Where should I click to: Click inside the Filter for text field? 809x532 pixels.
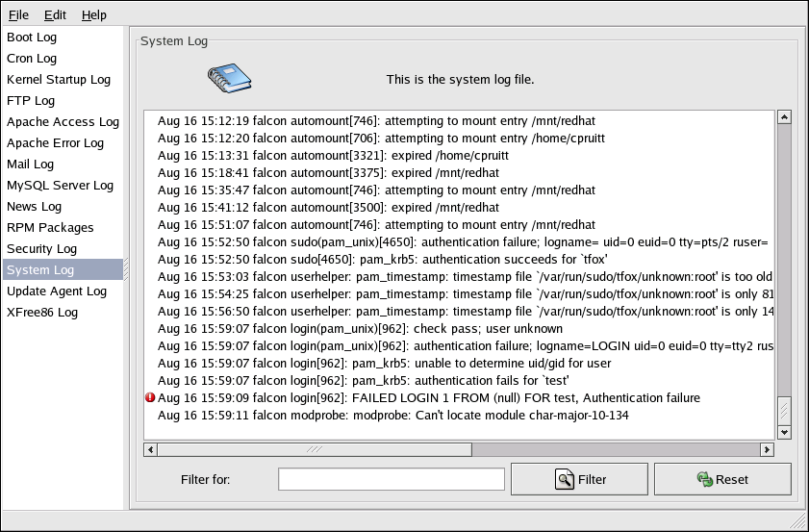click(x=391, y=479)
